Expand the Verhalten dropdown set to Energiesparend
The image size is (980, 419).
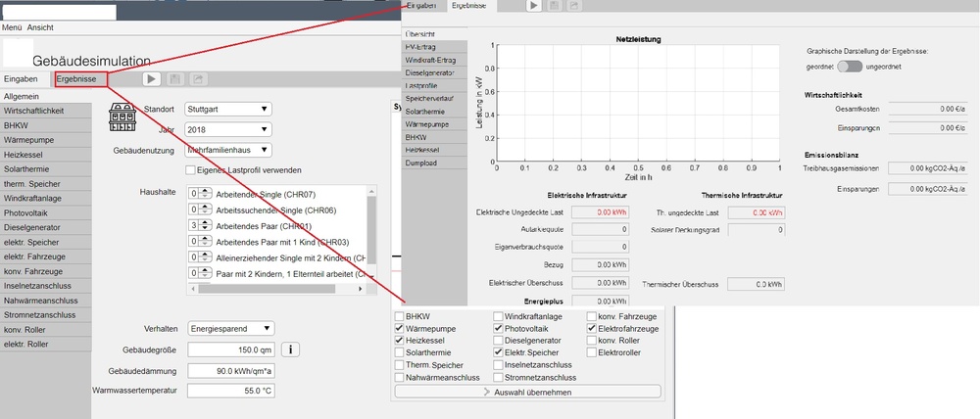(230, 328)
